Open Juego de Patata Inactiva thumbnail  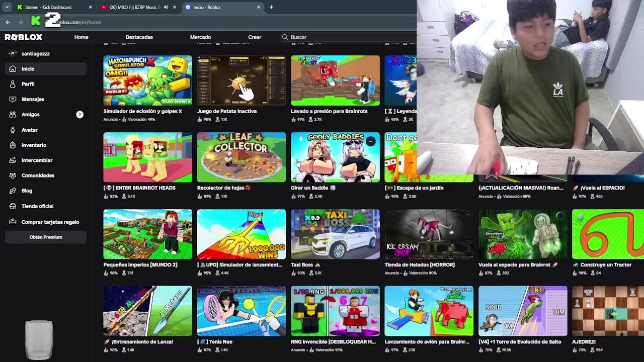click(x=242, y=80)
